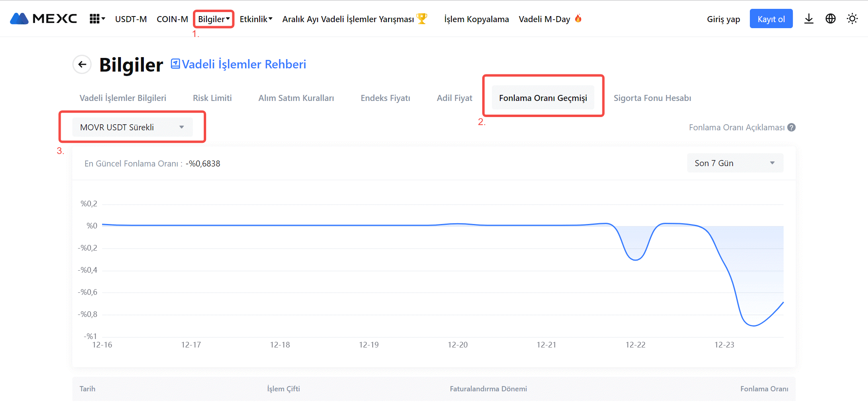Open the language globe icon
The height and width of the screenshot is (407, 868).
[x=830, y=19]
